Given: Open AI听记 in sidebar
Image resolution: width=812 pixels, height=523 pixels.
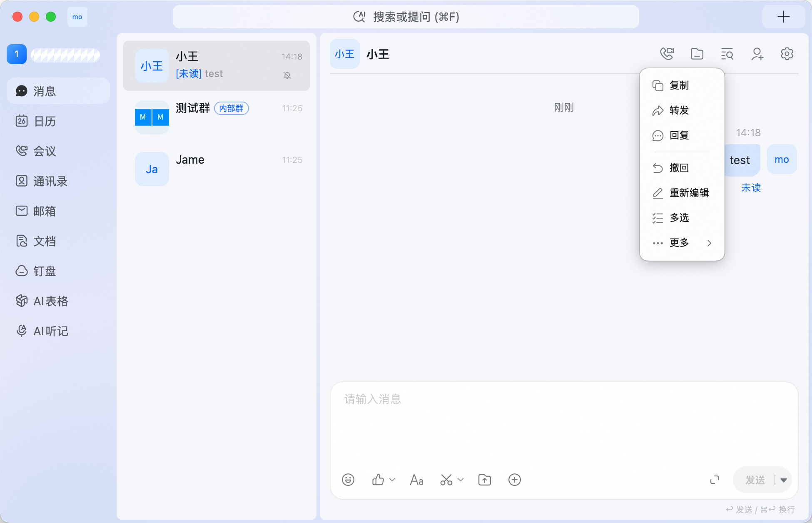Looking at the screenshot, I should click(x=58, y=331).
